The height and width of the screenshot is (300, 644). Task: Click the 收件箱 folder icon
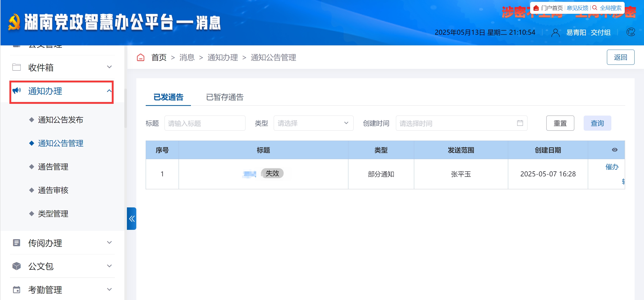coord(16,67)
